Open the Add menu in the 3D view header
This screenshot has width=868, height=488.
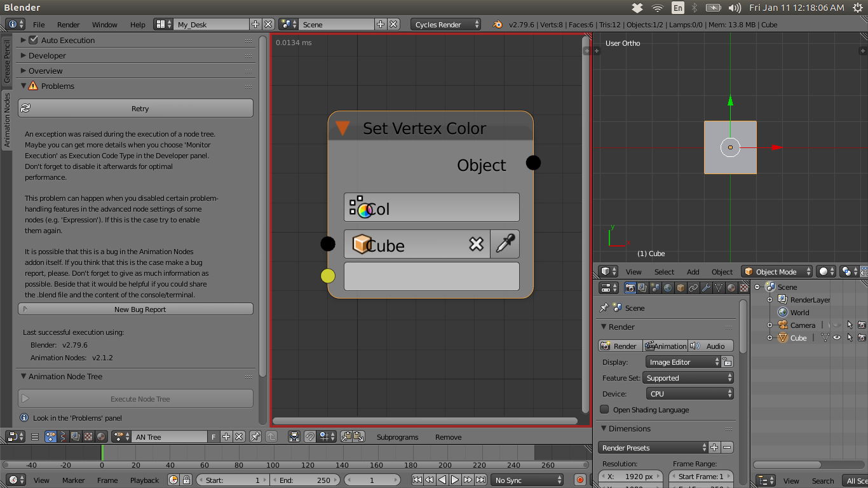point(693,271)
